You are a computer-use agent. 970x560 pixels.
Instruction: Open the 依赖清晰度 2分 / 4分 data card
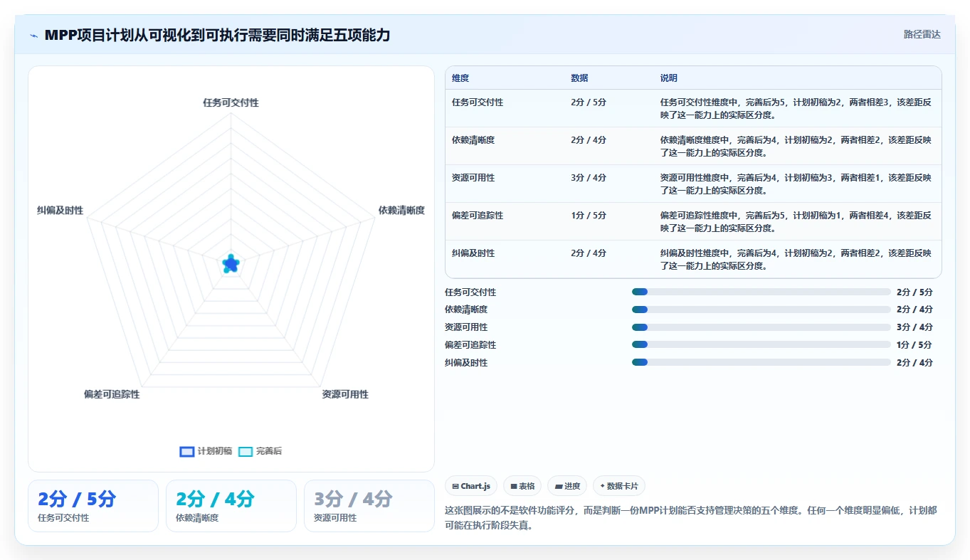(231, 506)
